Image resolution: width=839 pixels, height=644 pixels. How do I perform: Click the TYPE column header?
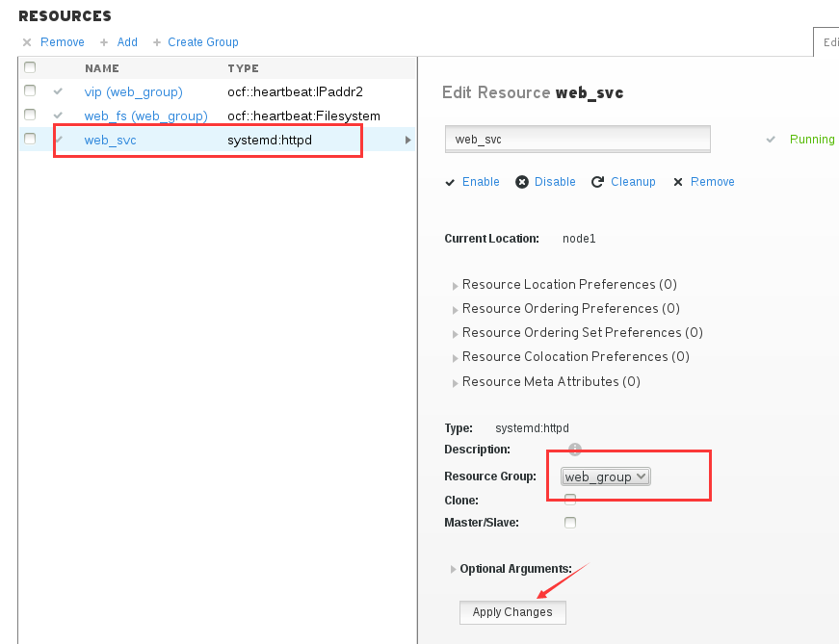click(243, 68)
